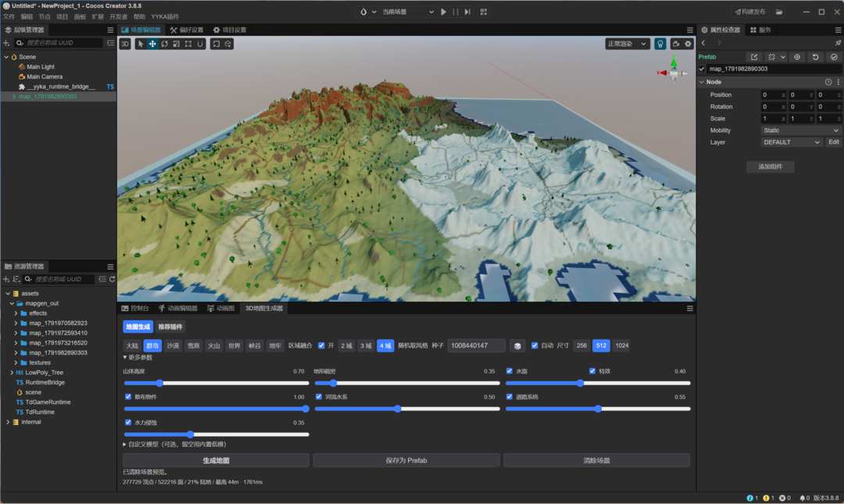Click the prefab locate target icon in inspector
The height and width of the screenshot is (504, 844).
click(797, 57)
